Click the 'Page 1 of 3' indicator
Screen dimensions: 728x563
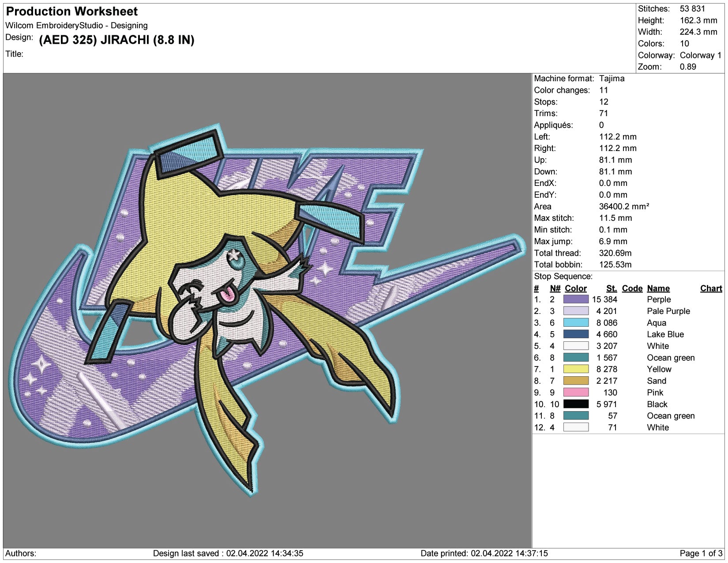[x=701, y=553]
